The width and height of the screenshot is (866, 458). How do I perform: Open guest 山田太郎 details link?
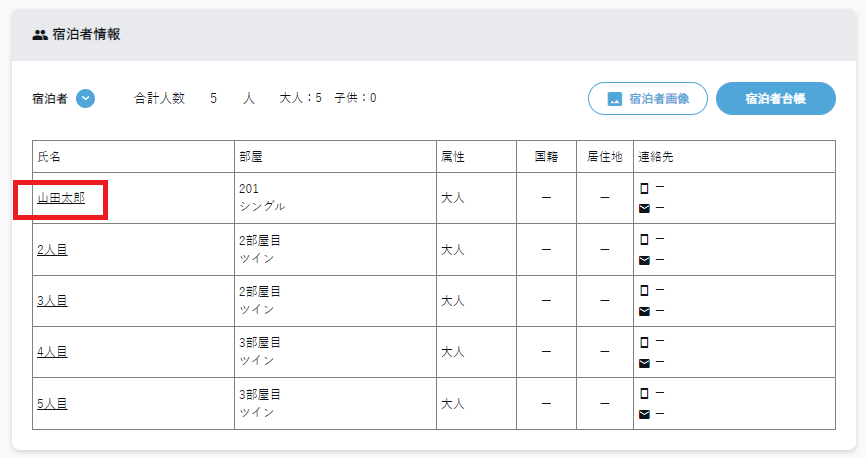(61, 198)
